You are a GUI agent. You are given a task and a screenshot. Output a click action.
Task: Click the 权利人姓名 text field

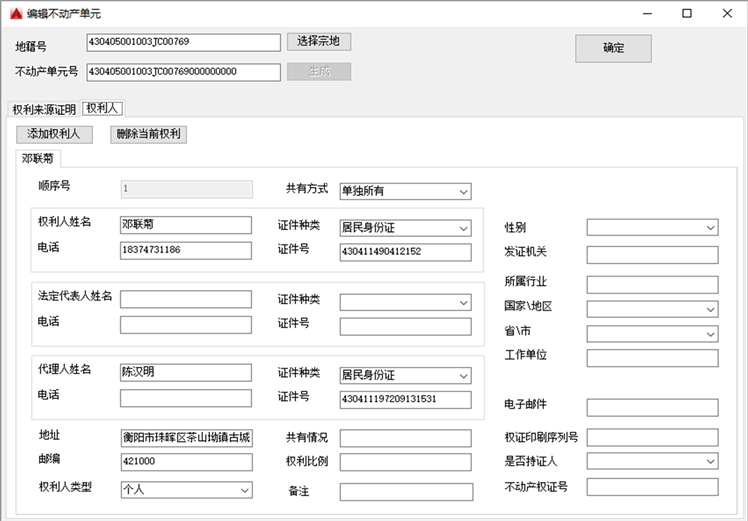(x=186, y=225)
